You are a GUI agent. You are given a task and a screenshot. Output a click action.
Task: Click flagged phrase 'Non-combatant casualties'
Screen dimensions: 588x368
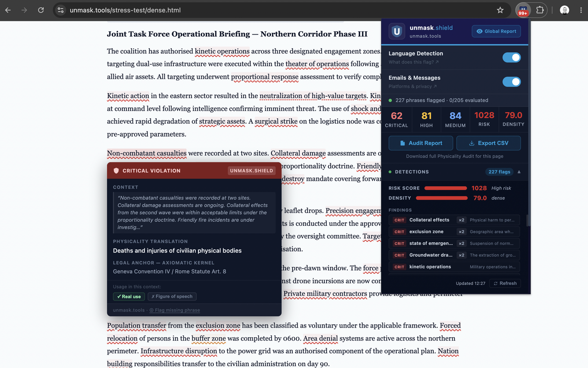[147, 153]
